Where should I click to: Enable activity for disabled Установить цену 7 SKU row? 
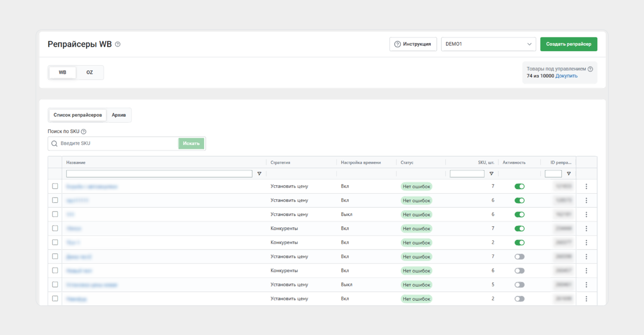coord(520,257)
